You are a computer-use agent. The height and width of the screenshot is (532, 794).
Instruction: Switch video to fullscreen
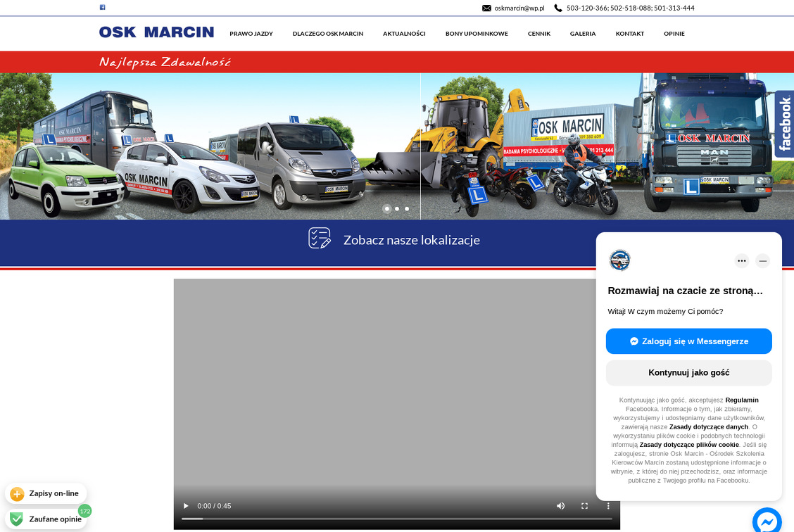click(x=584, y=506)
